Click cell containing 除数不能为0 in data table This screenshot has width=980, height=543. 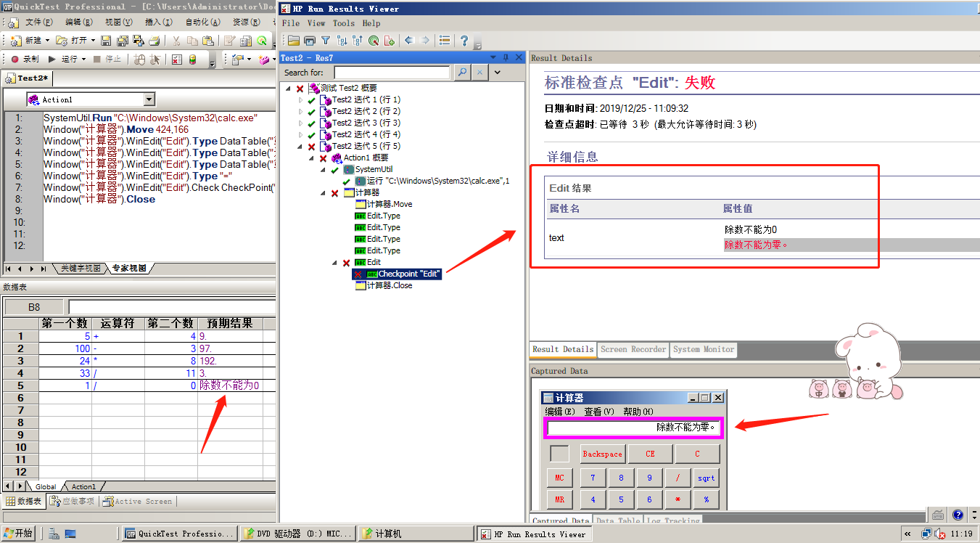(x=230, y=385)
